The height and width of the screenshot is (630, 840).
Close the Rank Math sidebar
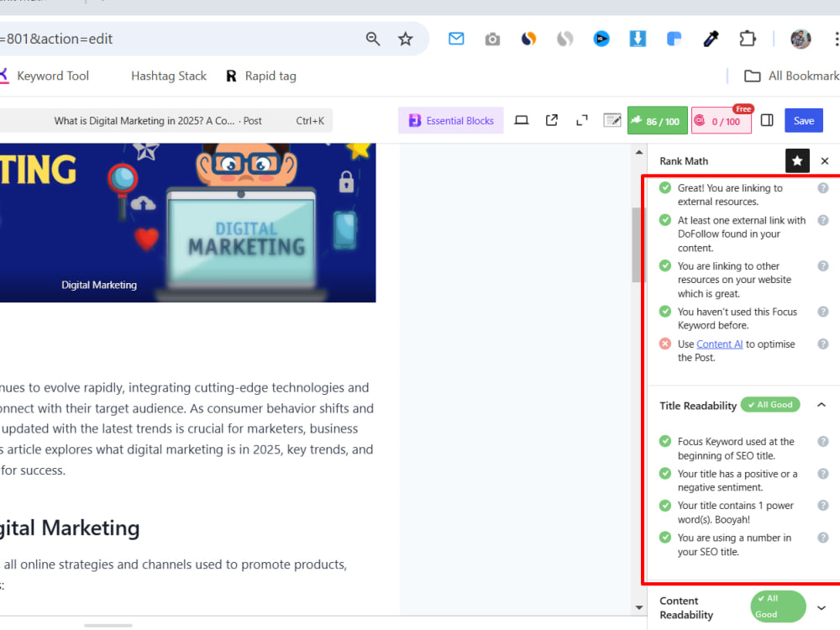click(825, 160)
